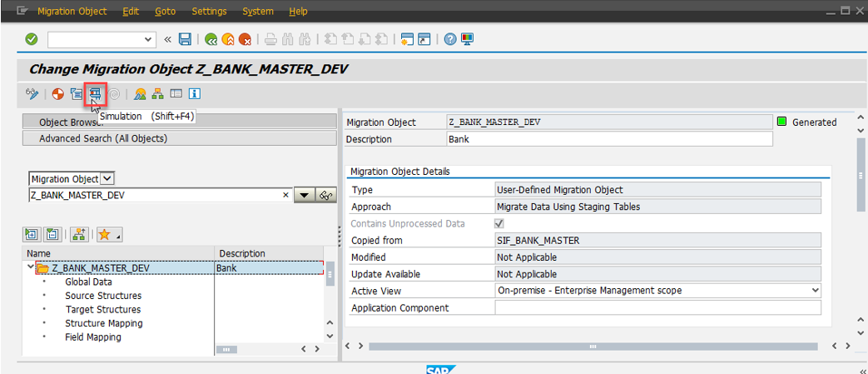The width and height of the screenshot is (868, 374).
Task: Click the red-white circular Check icon
Action: point(57,93)
